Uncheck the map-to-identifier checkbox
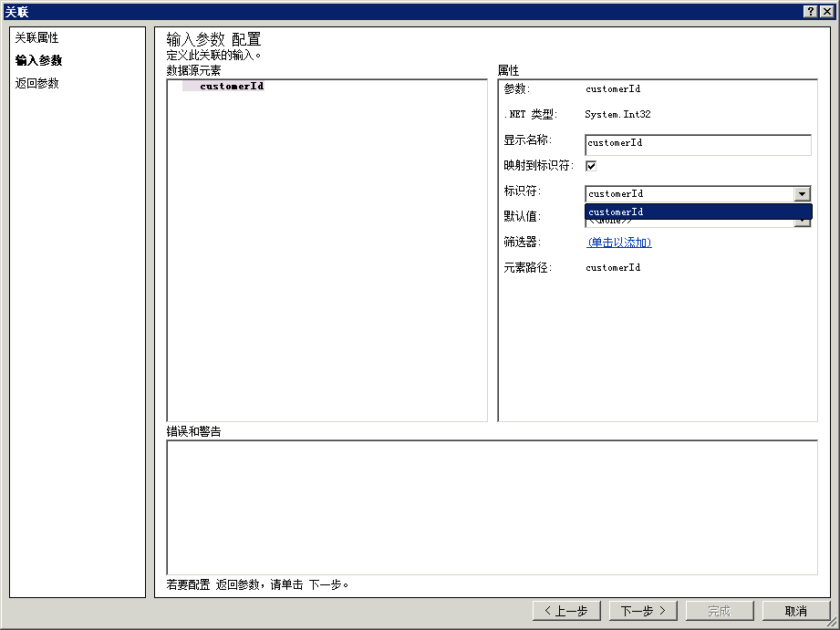Image resolution: width=840 pixels, height=630 pixels. [590, 165]
